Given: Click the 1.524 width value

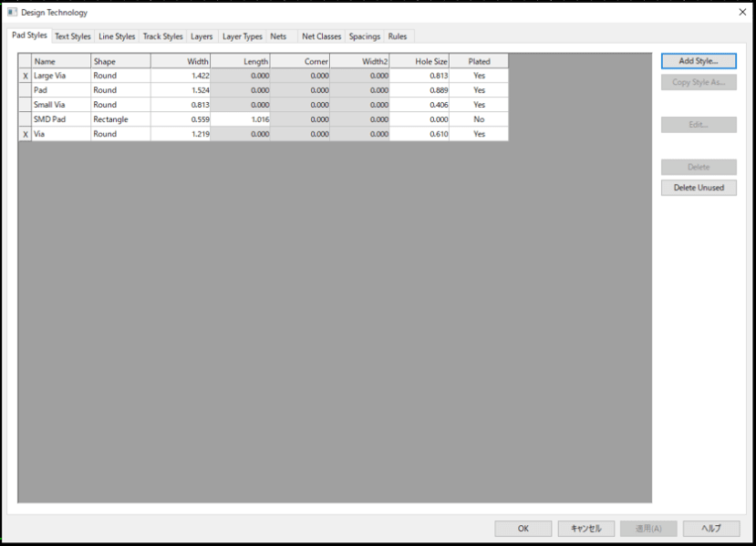Looking at the screenshot, I should coord(181,90).
